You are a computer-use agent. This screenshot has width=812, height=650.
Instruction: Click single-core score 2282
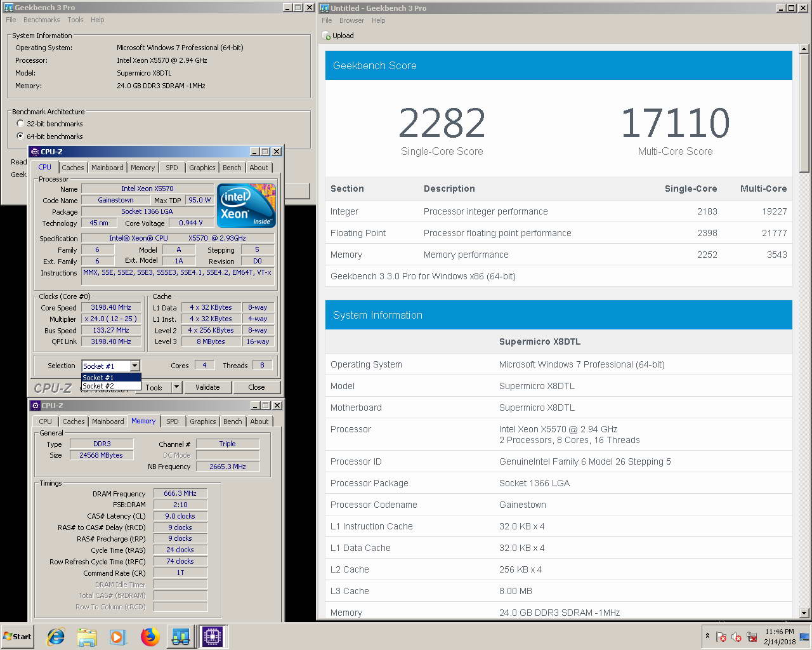click(442, 123)
